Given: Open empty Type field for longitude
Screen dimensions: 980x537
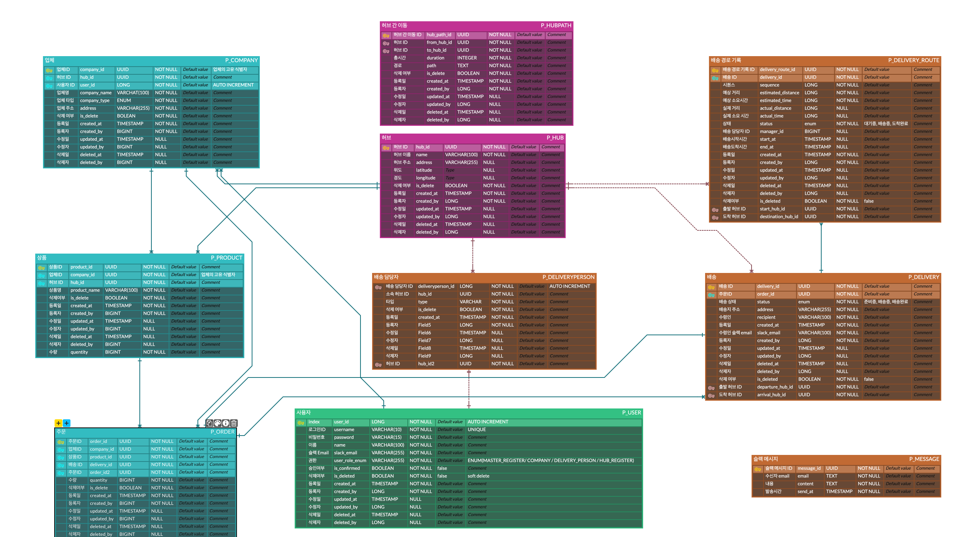Looking at the screenshot, I should (450, 178).
